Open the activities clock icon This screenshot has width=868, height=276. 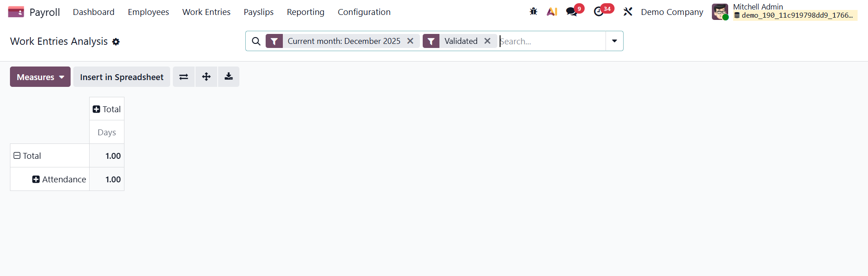(x=599, y=12)
